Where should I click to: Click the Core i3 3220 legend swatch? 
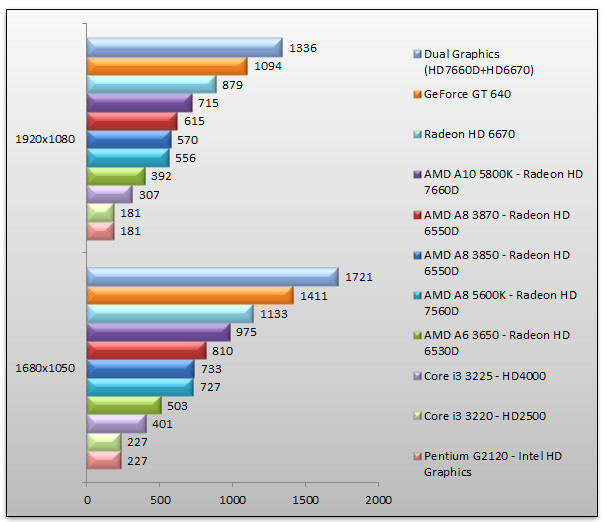pos(417,416)
